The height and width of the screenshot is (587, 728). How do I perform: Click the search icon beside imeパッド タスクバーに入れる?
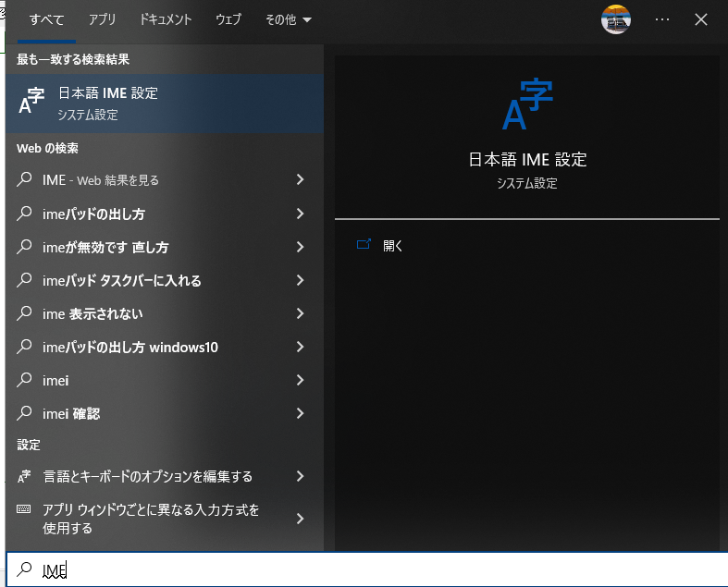click(x=24, y=280)
